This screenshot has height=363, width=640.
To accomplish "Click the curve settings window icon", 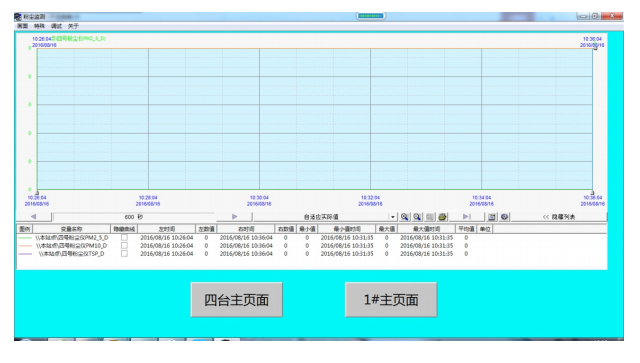I will pos(492,217).
